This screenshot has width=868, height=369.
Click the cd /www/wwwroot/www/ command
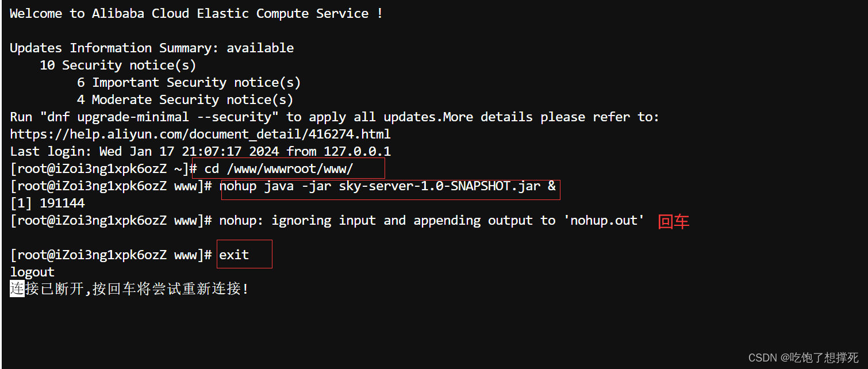279,169
